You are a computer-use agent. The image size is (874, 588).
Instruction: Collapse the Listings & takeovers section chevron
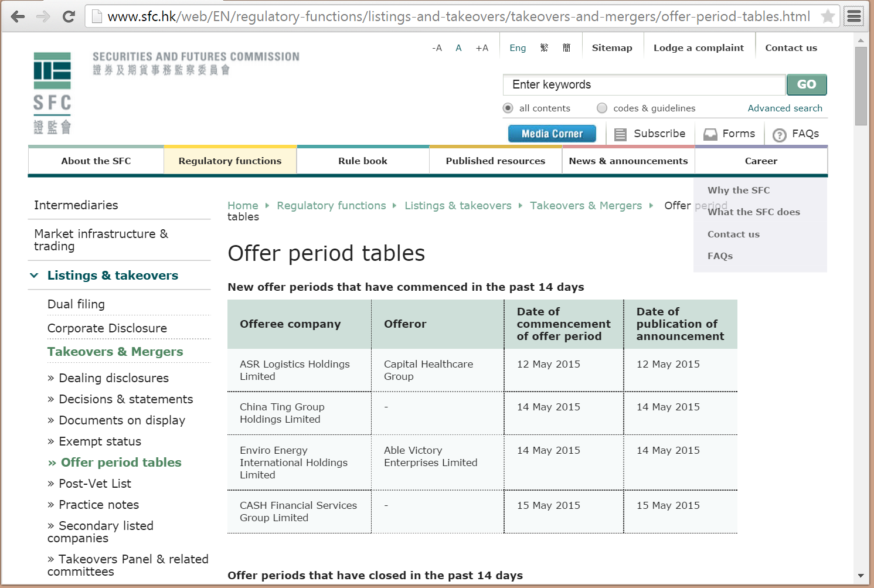click(35, 276)
